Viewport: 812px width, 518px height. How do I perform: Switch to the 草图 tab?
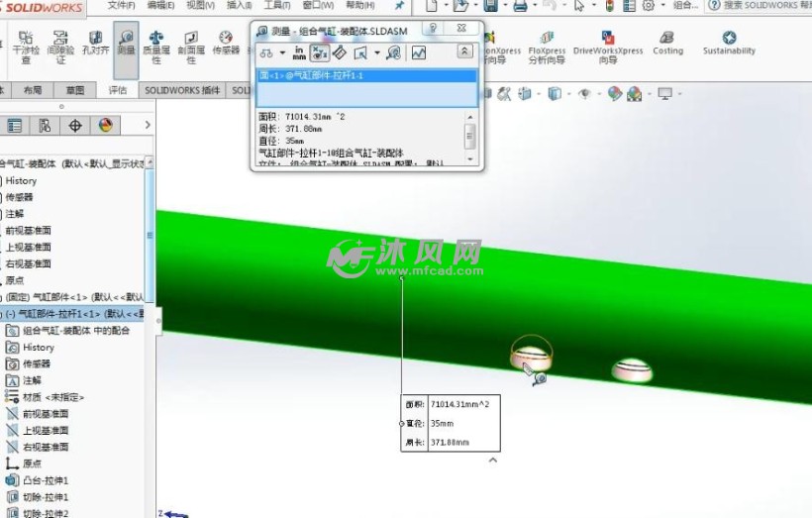[75, 90]
